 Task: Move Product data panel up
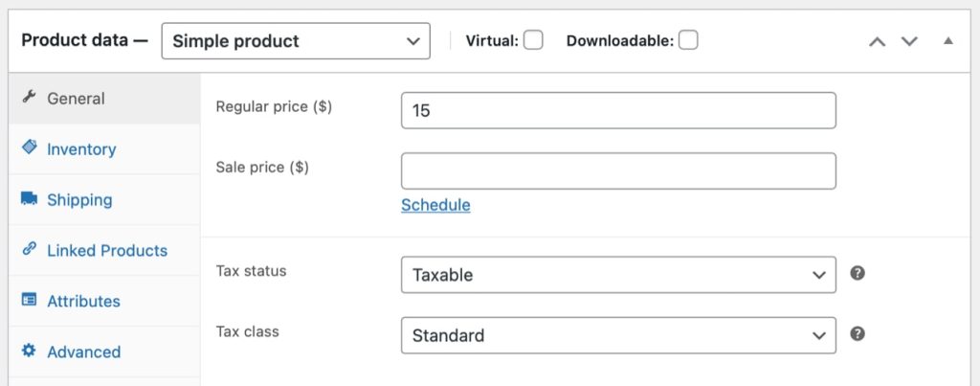[878, 42]
